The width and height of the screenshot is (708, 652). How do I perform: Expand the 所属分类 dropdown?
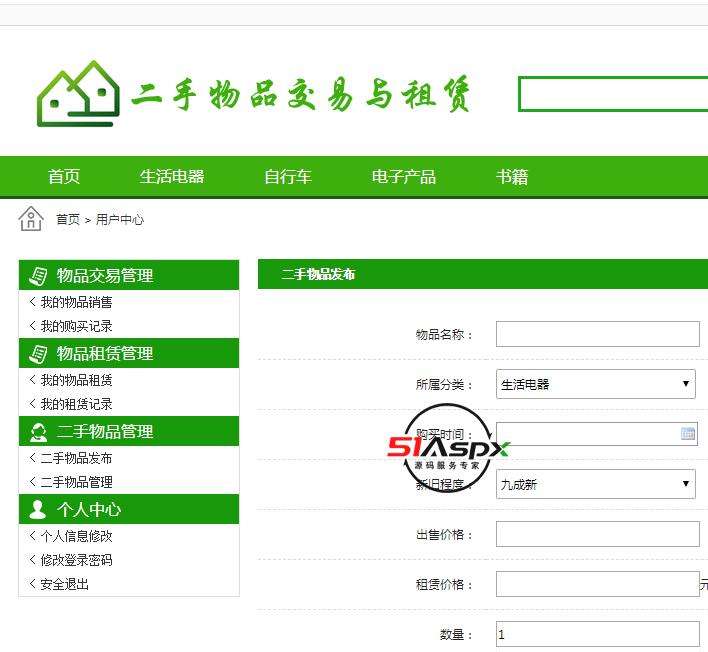coord(596,384)
